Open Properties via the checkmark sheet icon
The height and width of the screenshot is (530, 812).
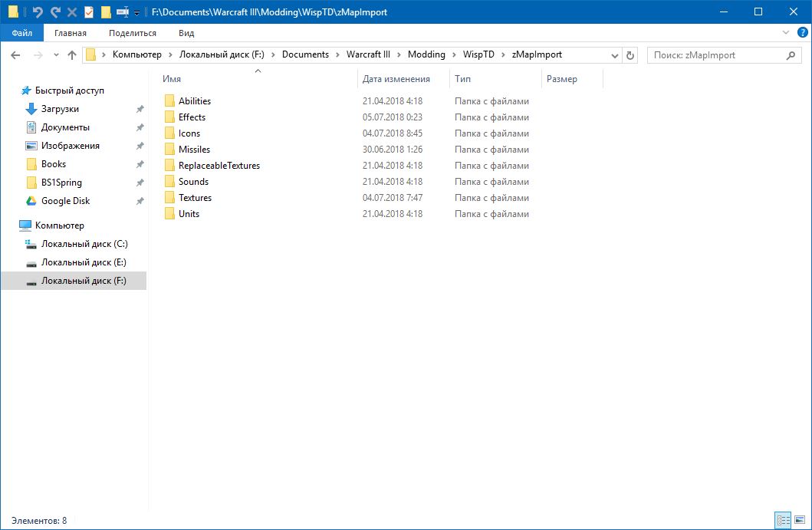89,12
